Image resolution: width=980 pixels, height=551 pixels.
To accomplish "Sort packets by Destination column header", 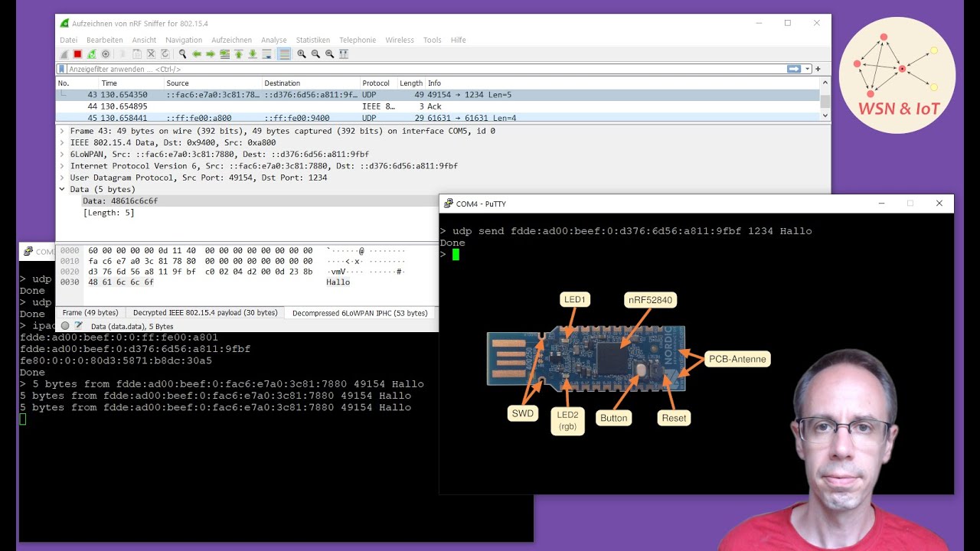I will point(311,83).
